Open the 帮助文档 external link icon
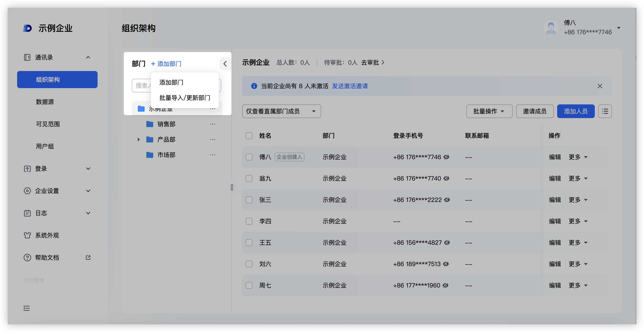 pos(88,258)
